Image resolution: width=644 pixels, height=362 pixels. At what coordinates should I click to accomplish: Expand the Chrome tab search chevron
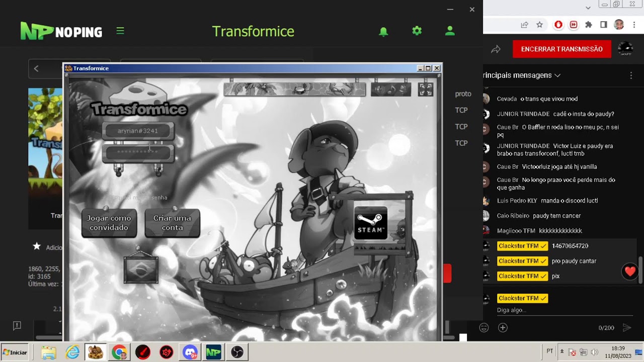tap(588, 8)
